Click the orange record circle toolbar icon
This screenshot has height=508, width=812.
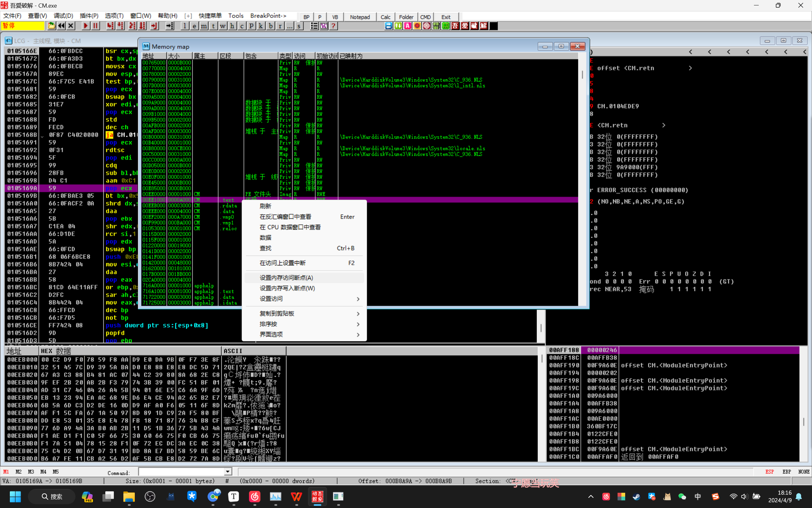tap(417, 26)
